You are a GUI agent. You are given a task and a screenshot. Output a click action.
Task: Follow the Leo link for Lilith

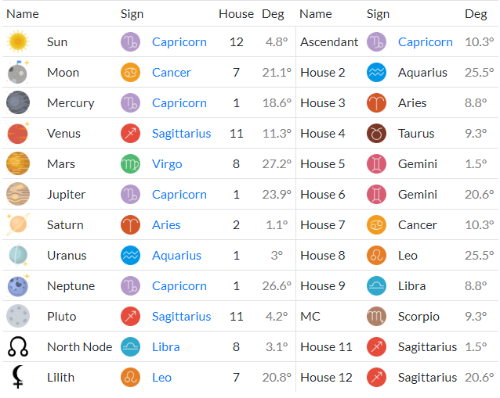[x=162, y=378]
